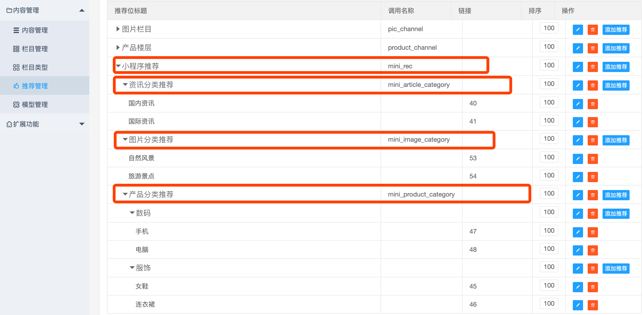Click the 推荐位标题 column header

(131, 11)
